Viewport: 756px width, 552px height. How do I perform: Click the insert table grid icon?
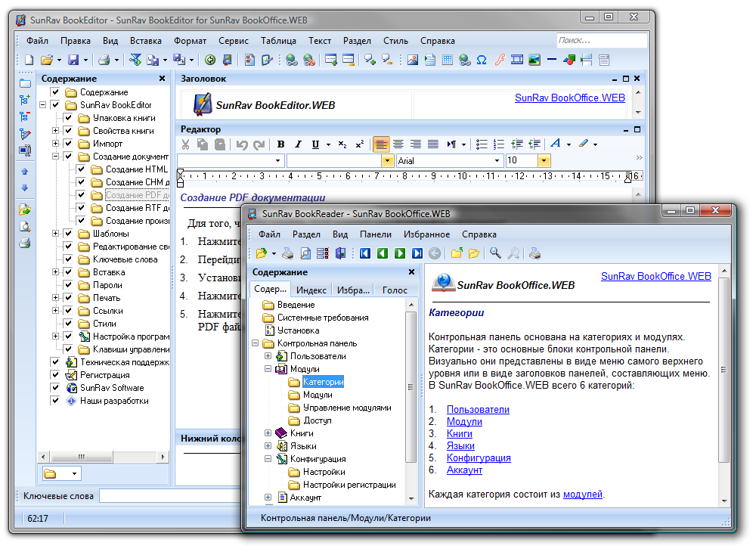[x=448, y=60]
